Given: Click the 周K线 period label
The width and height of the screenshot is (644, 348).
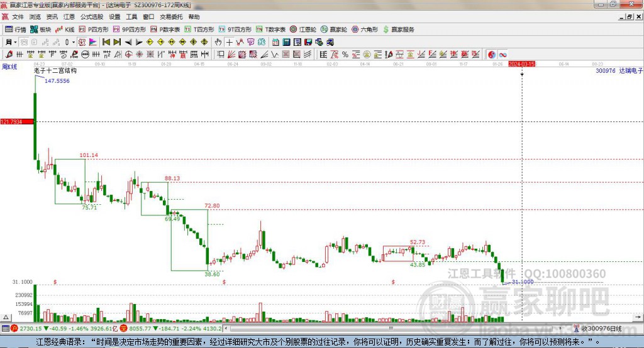Looking at the screenshot, I should (9, 67).
